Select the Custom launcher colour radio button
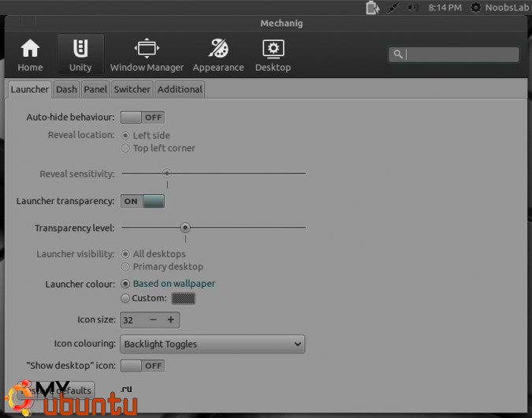The width and height of the screenshot is (532, 418). point(125,298)
